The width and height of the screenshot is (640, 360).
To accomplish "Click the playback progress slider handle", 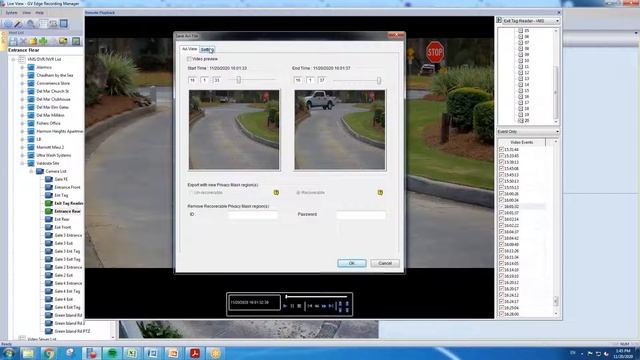I will coord(287,297).
